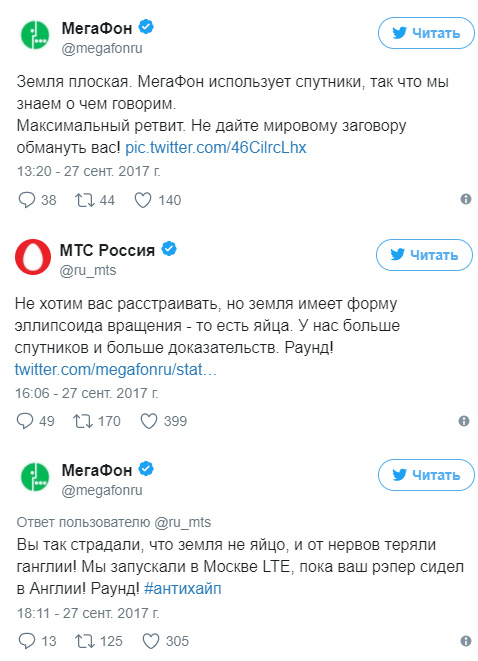Screen dimensions: 478x661
Task: Retweet the MTS Россия tweet with 170 retweets
Action: pos(83,421)
